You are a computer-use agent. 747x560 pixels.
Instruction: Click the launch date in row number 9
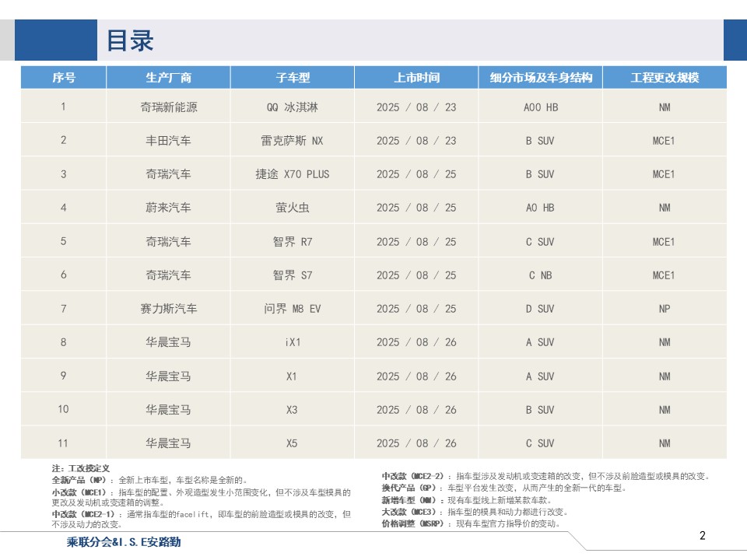coord(416,376)
